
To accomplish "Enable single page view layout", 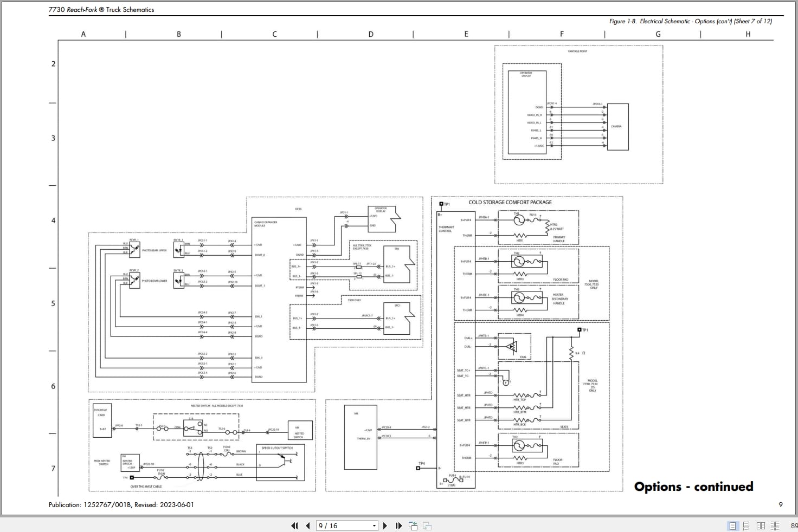I will click(732, 525).
